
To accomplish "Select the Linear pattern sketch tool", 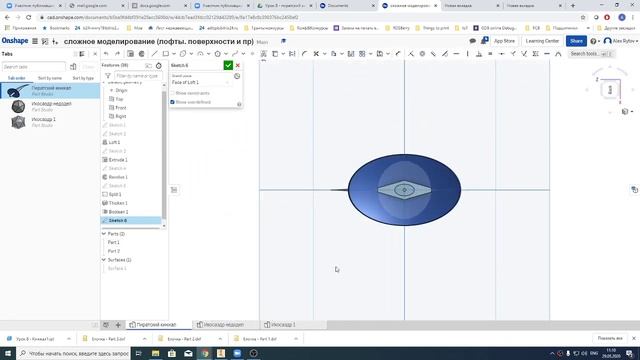I will click(362, 54).
